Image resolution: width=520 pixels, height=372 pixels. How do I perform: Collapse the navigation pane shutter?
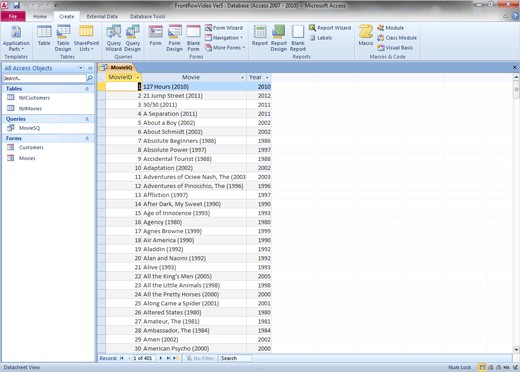(x=90, y=68)
